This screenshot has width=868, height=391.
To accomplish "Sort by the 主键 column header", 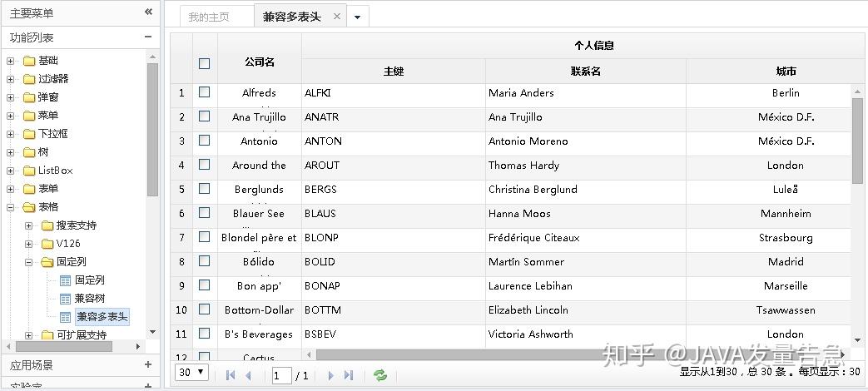I will [x=394, y=72].
